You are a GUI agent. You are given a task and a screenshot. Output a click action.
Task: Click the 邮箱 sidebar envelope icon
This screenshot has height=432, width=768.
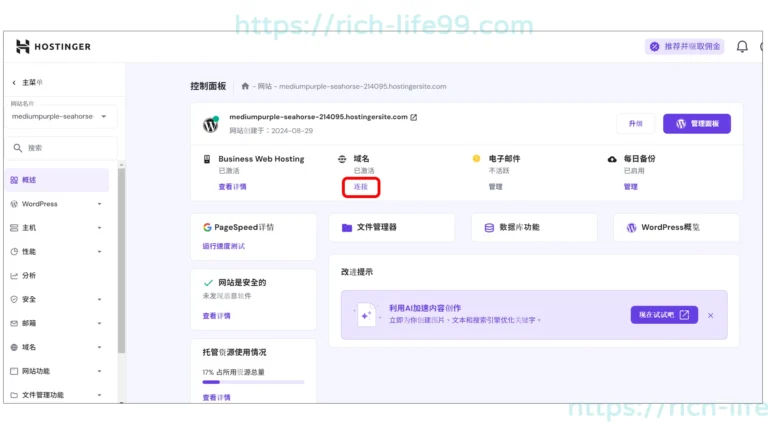coord(14,323)
